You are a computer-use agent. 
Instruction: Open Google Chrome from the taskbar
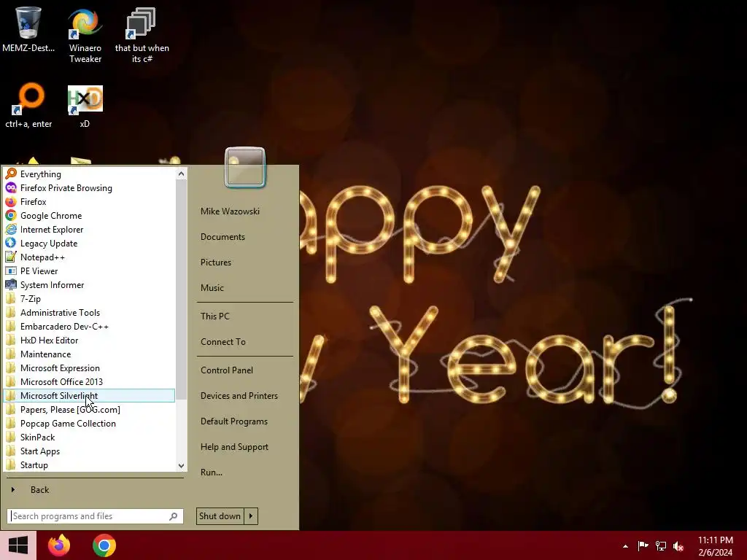pyautogui.click(x=104, y=545)
